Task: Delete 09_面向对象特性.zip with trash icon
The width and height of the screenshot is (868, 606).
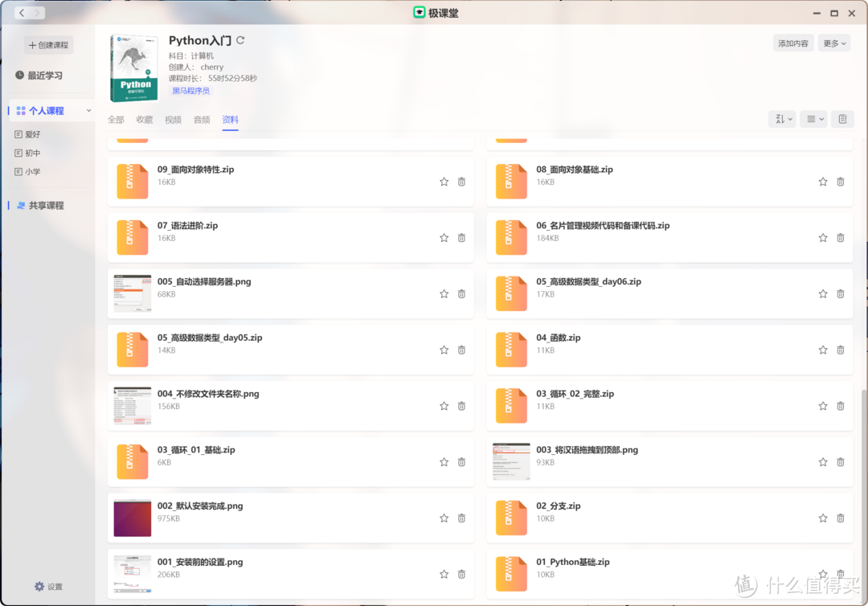Action: pyautogui.click(x=461, y=182)
